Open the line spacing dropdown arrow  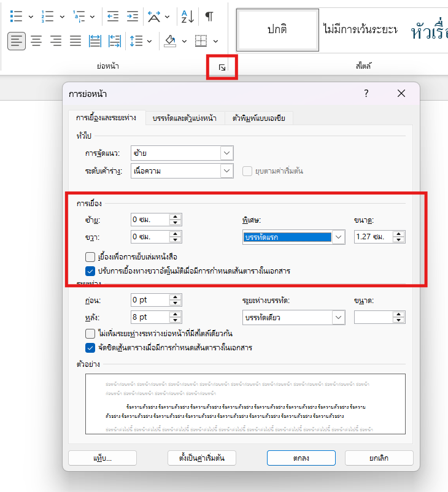[x=150, y=41]
